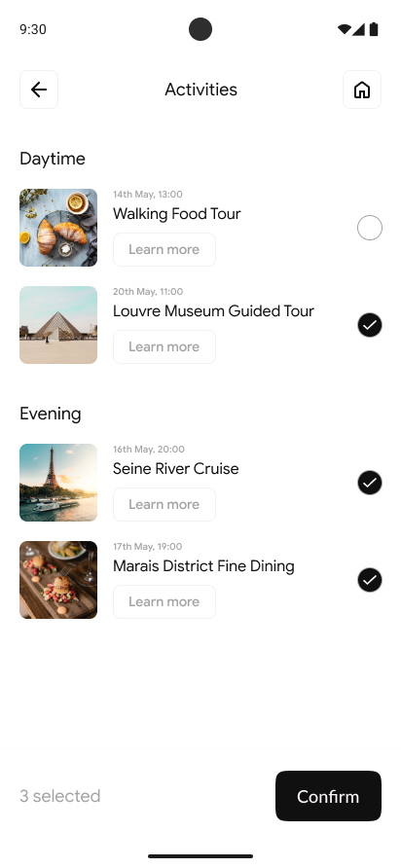Screen dimensions: 401x868
Task: Select the Walking Food Tour checkbox
Action: click(x=370, y=228)
